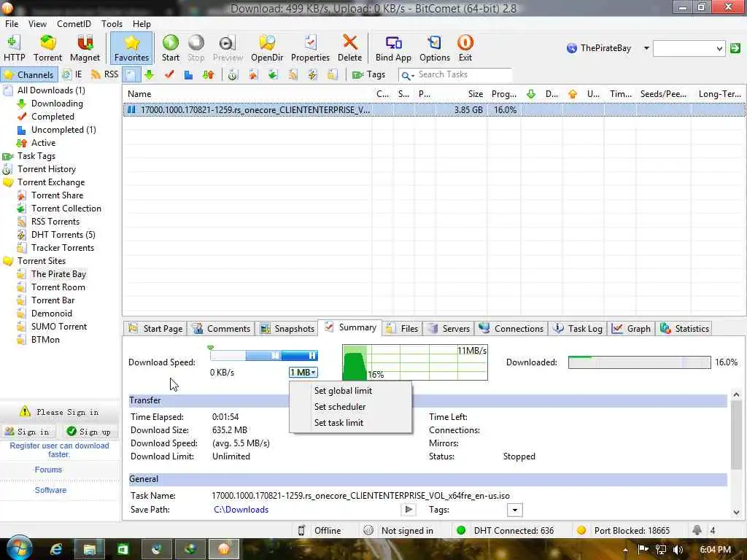Screen dimensions: 747x560
Task: Expand the Tags dropdown in General section
Action: point(514,510)
